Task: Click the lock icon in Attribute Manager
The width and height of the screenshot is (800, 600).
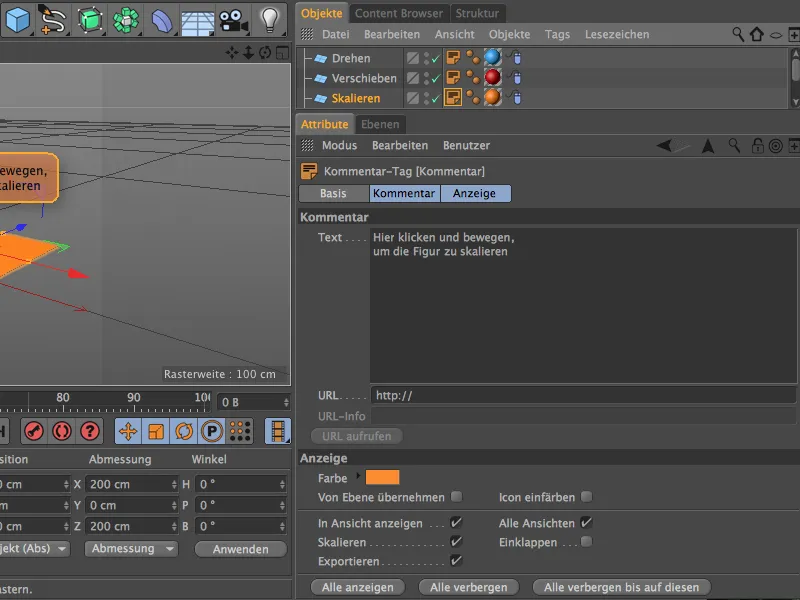Action: coord(757,146)
